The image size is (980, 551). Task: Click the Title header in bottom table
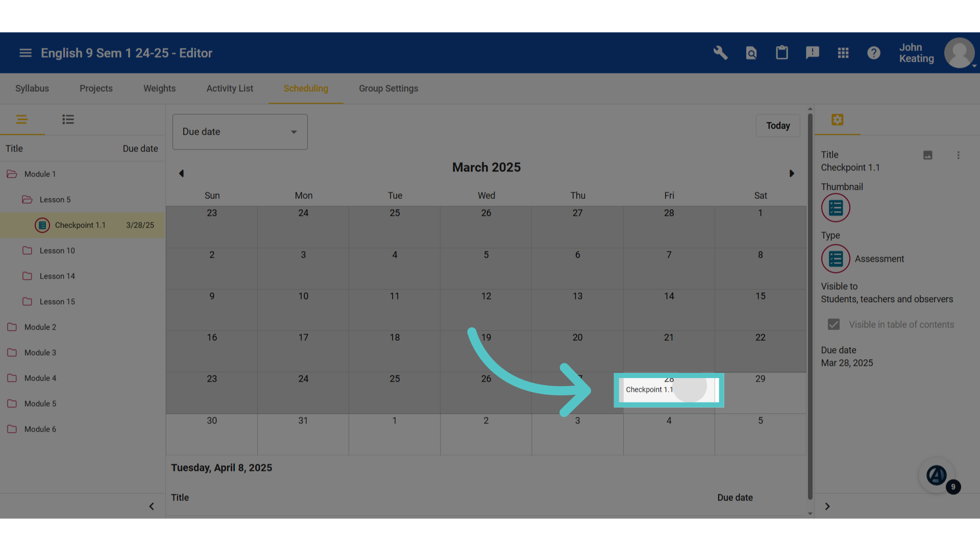click(180, 497)
